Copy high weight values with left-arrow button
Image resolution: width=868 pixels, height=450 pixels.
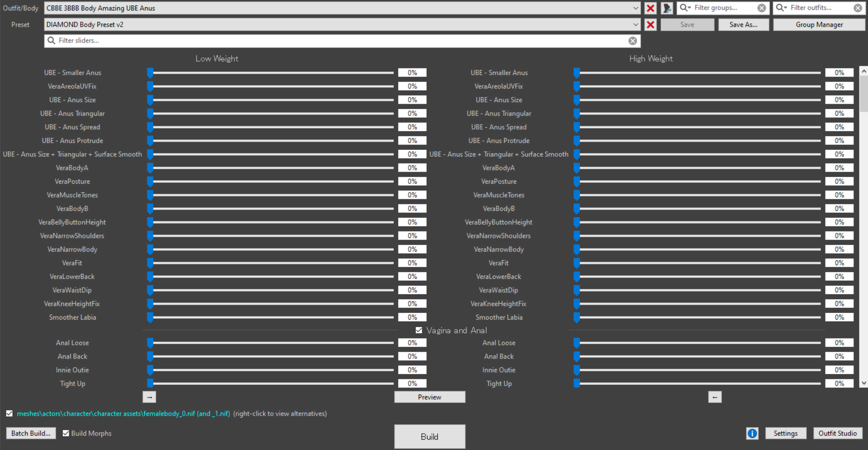tap(715, 397)
